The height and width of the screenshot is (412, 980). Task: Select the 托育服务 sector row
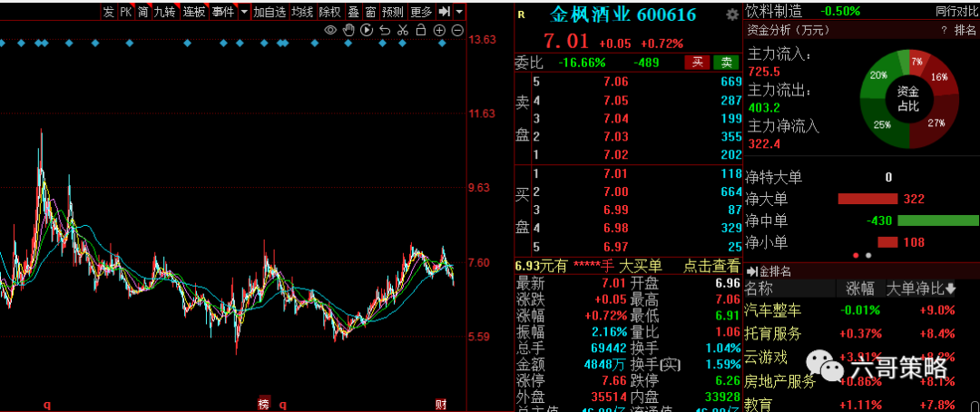coord(862,334)
